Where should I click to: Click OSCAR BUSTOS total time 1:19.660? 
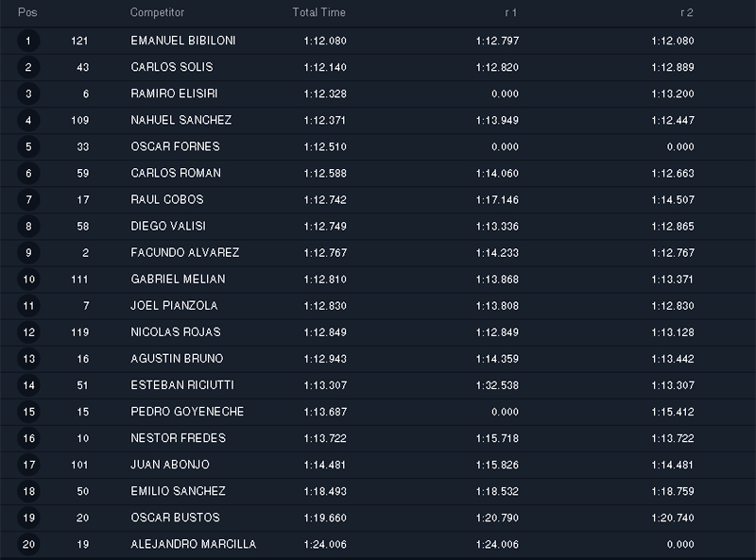[x=325, y=518]
